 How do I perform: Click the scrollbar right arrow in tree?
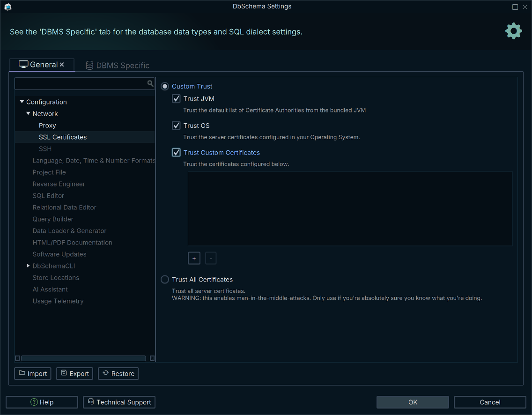click(x=152, y=358)
